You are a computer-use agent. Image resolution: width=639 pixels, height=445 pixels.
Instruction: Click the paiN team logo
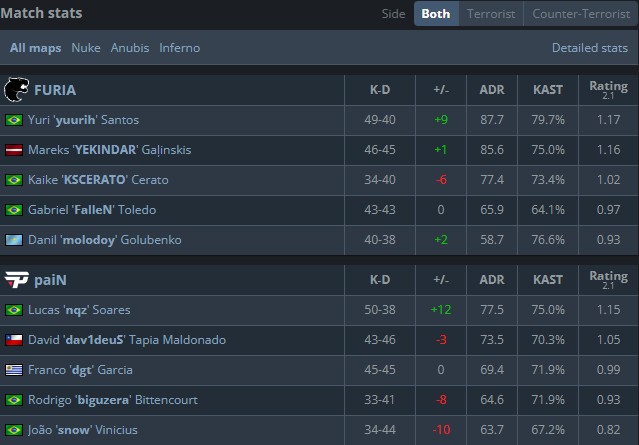click(15, 279)
